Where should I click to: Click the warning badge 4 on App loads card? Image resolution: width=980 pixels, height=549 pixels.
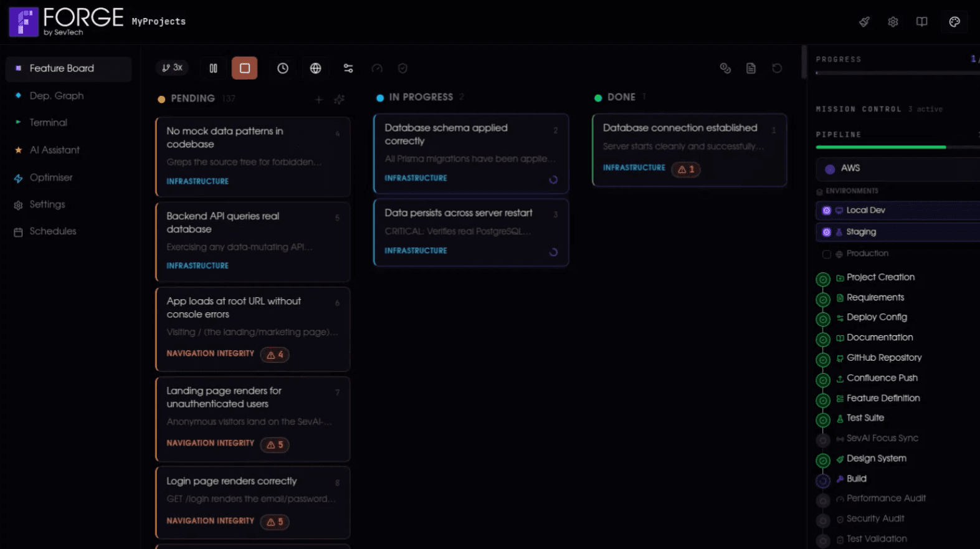[x=275, y=355]
